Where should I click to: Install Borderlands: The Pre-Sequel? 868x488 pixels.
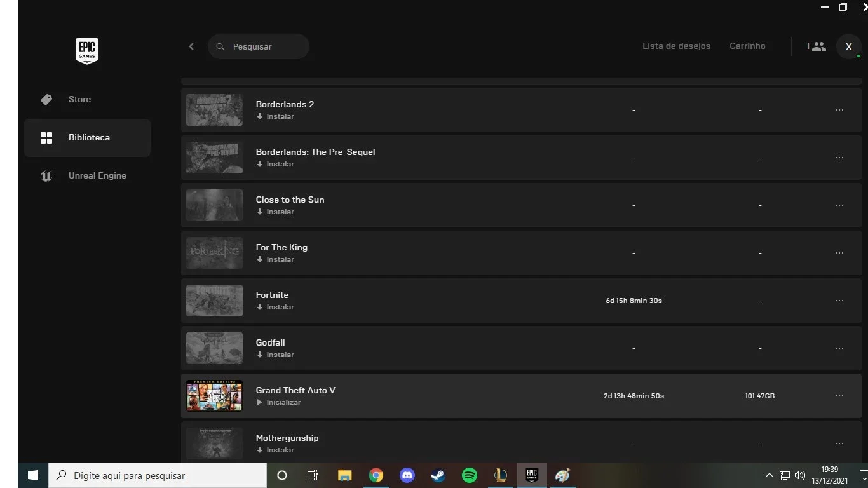pyautogui.click(x=275, y=164)
